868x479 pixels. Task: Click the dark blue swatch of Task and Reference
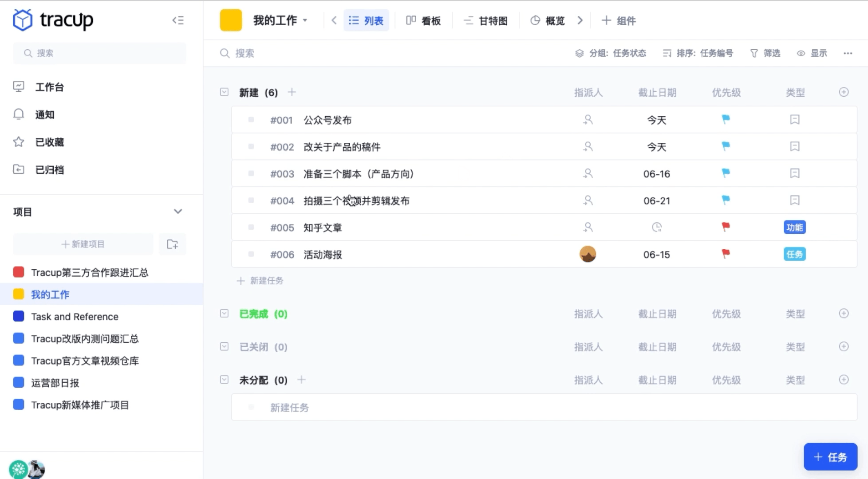point(19,316)
